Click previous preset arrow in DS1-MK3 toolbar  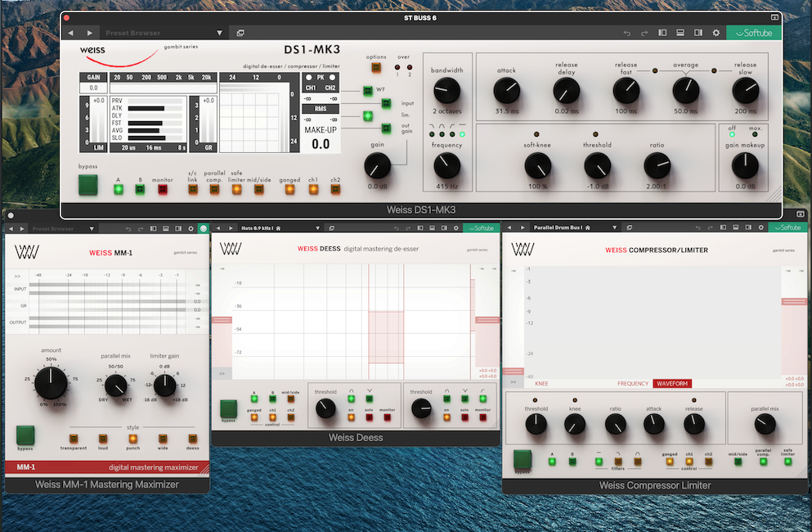(x=71, y=33)
